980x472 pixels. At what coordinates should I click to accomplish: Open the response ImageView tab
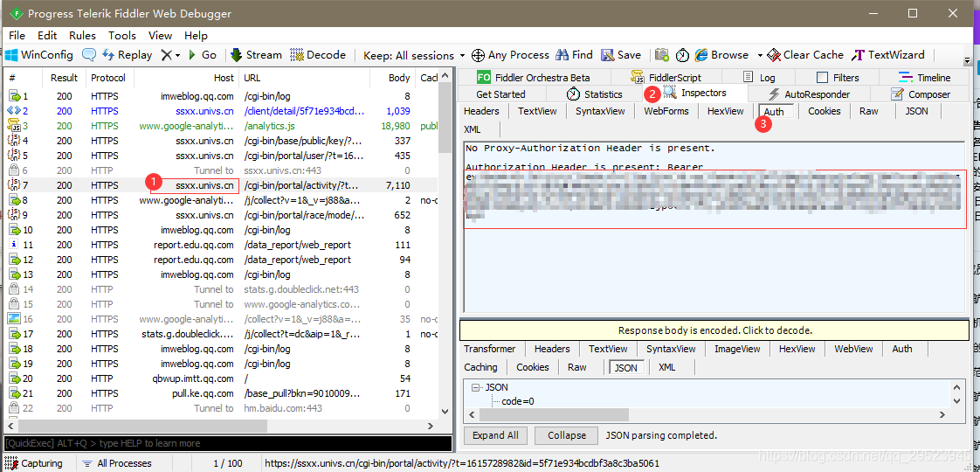(737, 349)
